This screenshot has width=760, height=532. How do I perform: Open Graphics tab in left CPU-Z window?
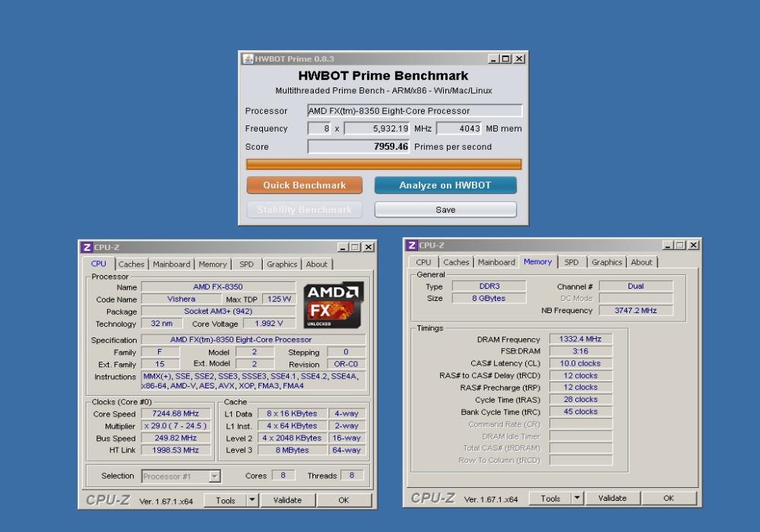[282, 264]
